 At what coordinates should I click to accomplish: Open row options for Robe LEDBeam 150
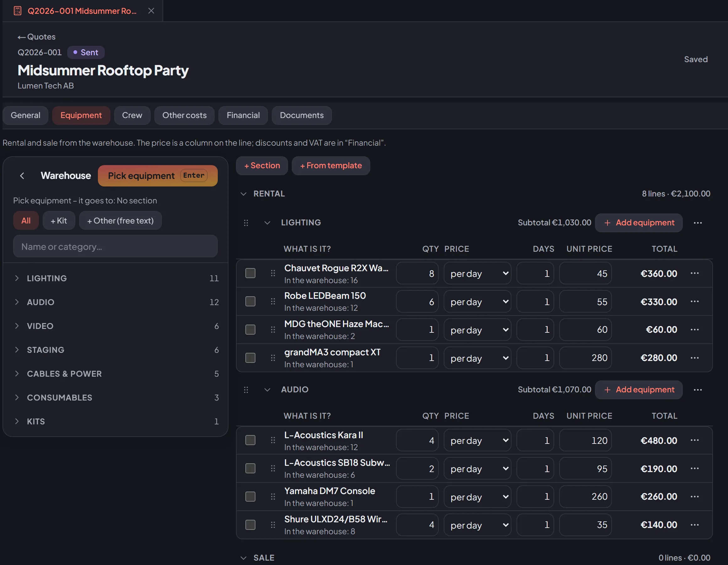click(695, 302)
